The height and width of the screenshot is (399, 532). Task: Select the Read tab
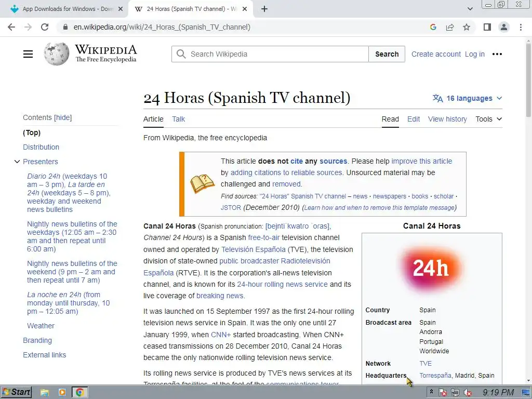tap(390, 119)
